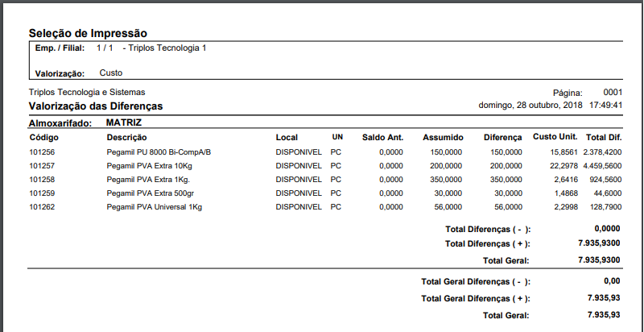644x332 pixels.
Task: Click 'Pegamil PVA Extra 500gr' description
Action: pos(150,193)
